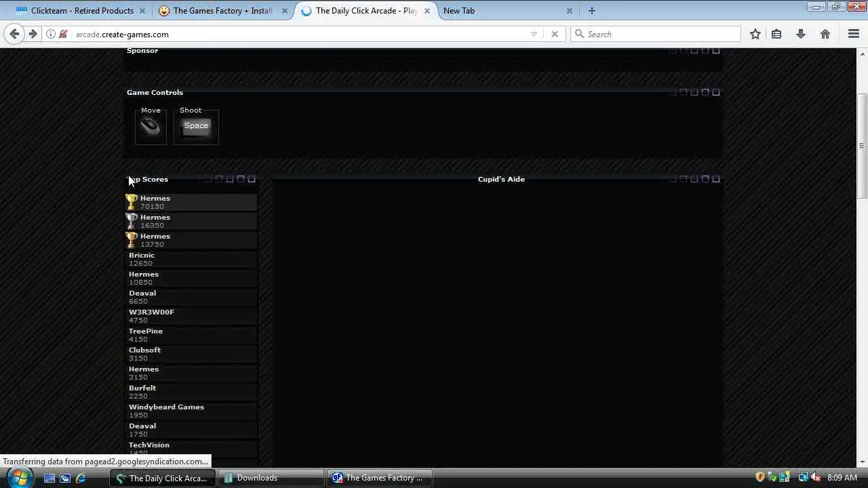Go back using the browser back arrow
The width and height of the screenshot is (868, 488).
[14, 34]
